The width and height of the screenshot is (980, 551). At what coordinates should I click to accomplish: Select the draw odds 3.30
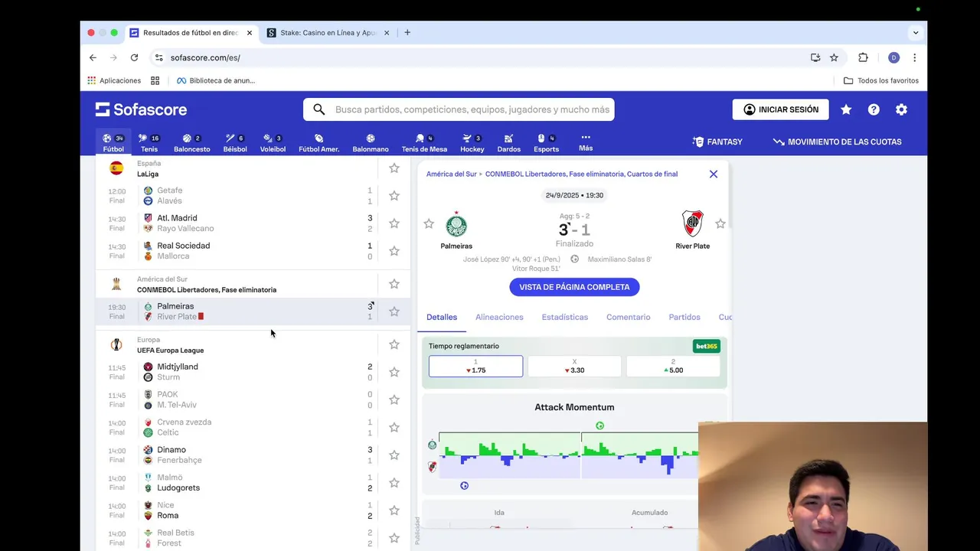point(574,367)
